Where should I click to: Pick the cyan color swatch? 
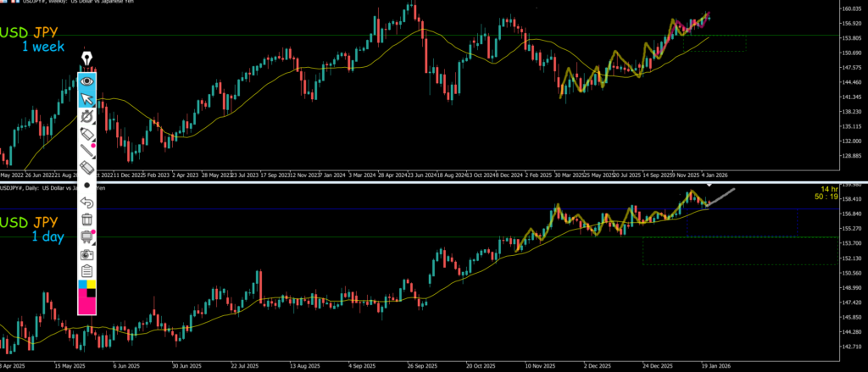coord(82,284)
